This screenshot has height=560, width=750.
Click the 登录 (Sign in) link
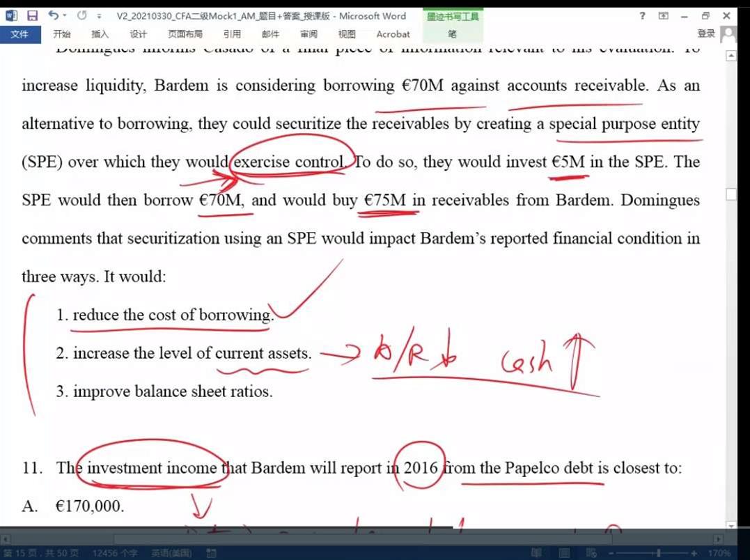705,33
